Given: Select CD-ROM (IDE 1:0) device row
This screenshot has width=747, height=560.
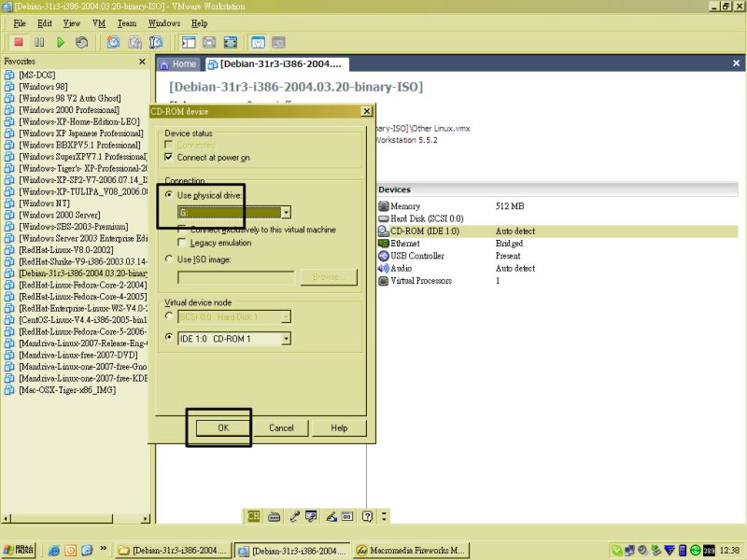Looking at the screenshot, I should point(557,231).
